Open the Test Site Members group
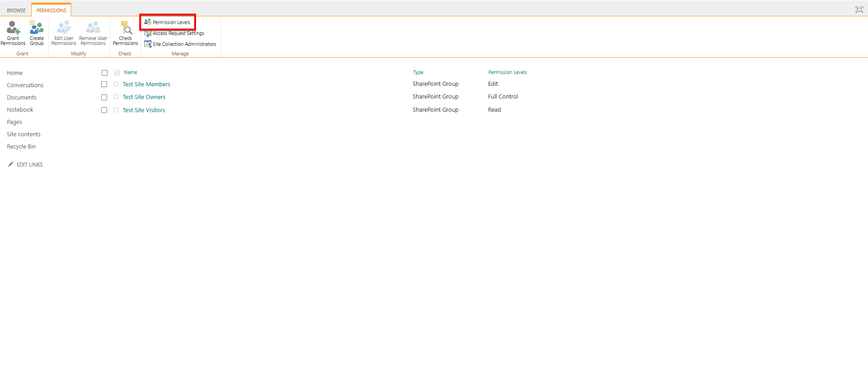This screenshot has height=391, width=868. point(147,84)
